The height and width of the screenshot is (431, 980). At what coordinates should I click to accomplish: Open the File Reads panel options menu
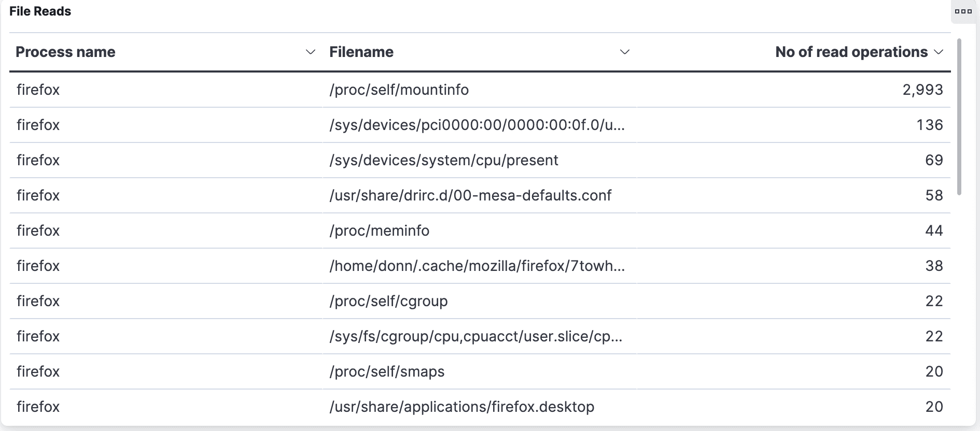tap(963, 11)
